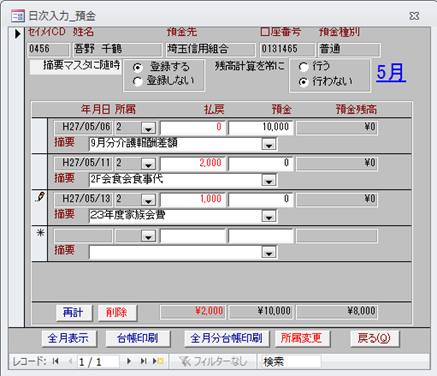Expand 摘要 dropdown for 9月分介護報酬差額
The image size is (437, 376).
point(269,144)
